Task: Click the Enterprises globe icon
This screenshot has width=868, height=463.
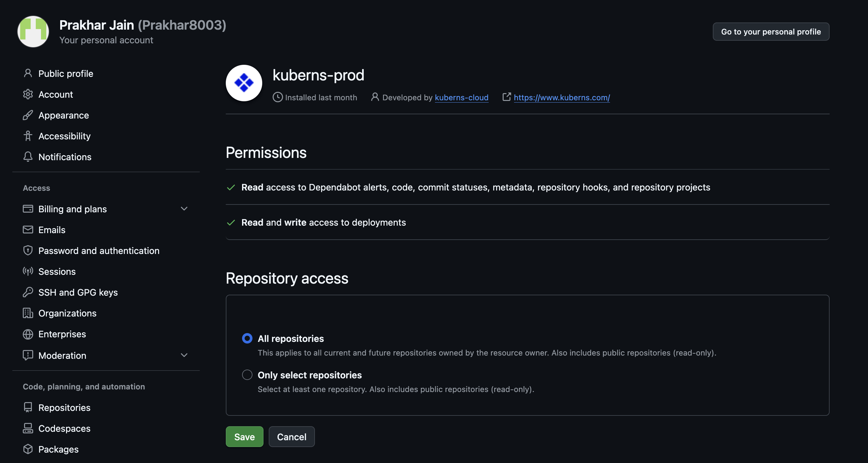Action: (28, 334)
